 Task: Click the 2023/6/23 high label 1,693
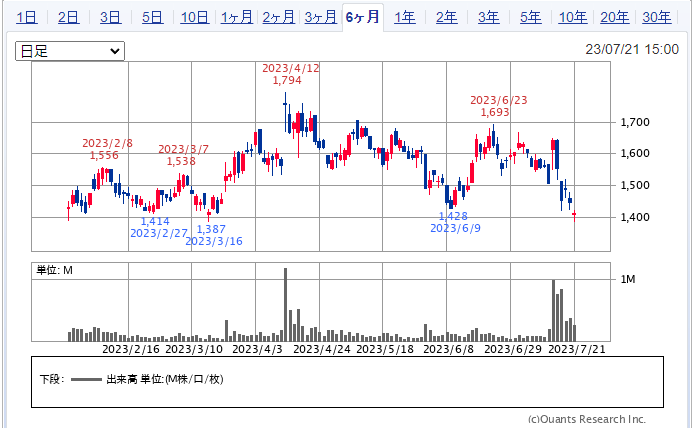[495, 112]
